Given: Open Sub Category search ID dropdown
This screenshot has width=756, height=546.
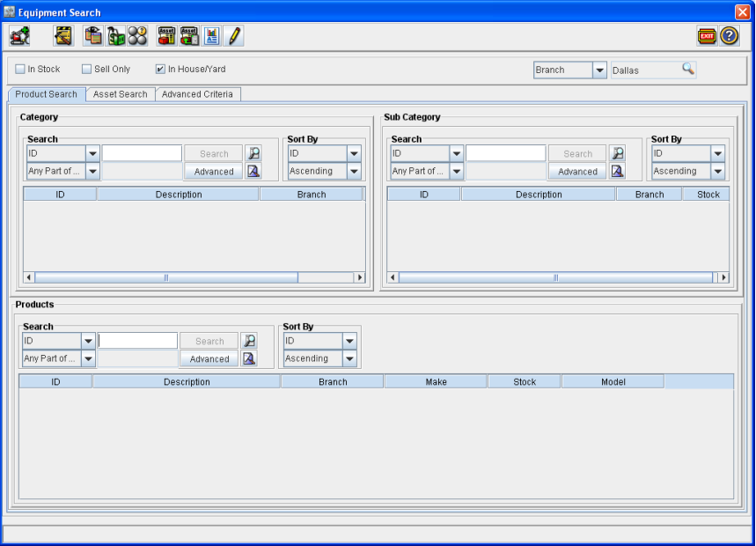Looking at the screenshot, I should [x=457, y=153].
